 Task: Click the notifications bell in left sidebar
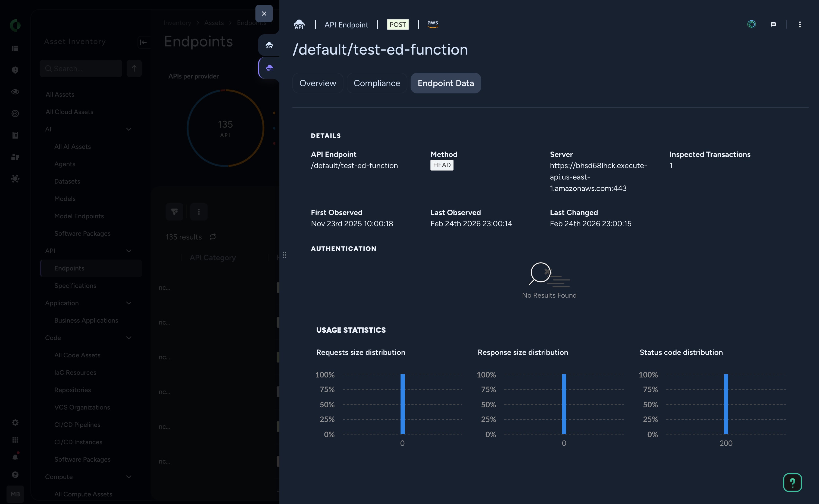[x=15, y=457]
